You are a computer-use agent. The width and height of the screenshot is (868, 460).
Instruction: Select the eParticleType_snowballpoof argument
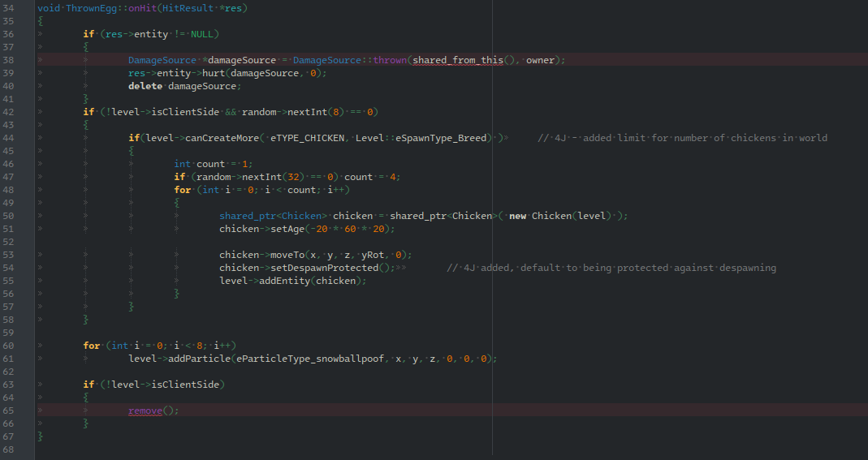(x=310, y=359)
